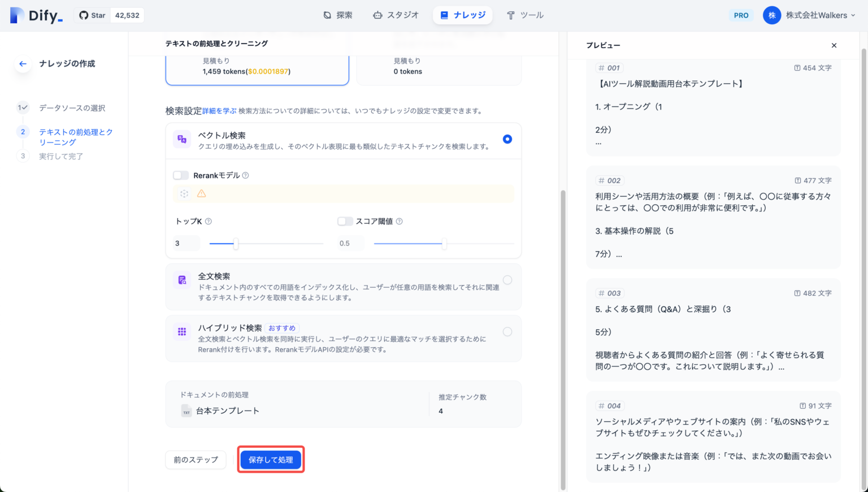Screen dimensions: 868x492
Task: Click the ハイブリッド検索 grid icon
Action: point(181,333)
